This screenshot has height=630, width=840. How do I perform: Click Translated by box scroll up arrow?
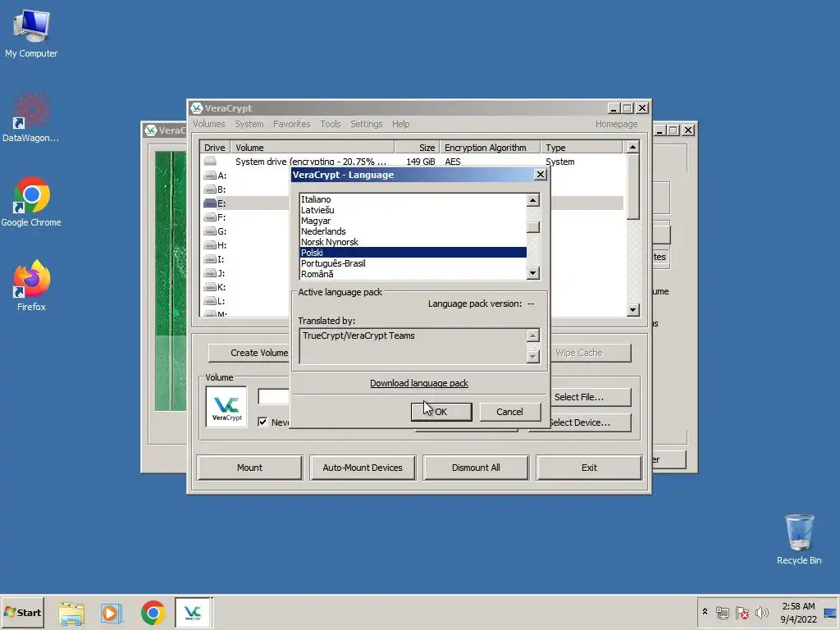532,336
